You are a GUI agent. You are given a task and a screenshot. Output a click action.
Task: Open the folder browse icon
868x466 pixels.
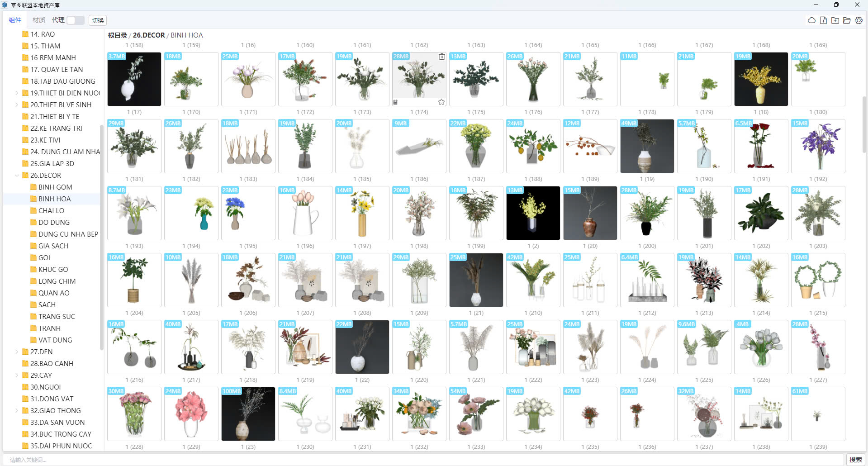pos(847,20)
